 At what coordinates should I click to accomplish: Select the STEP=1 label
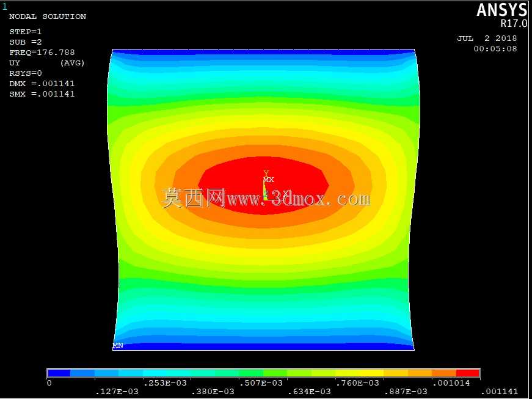(x=26, y=32)
